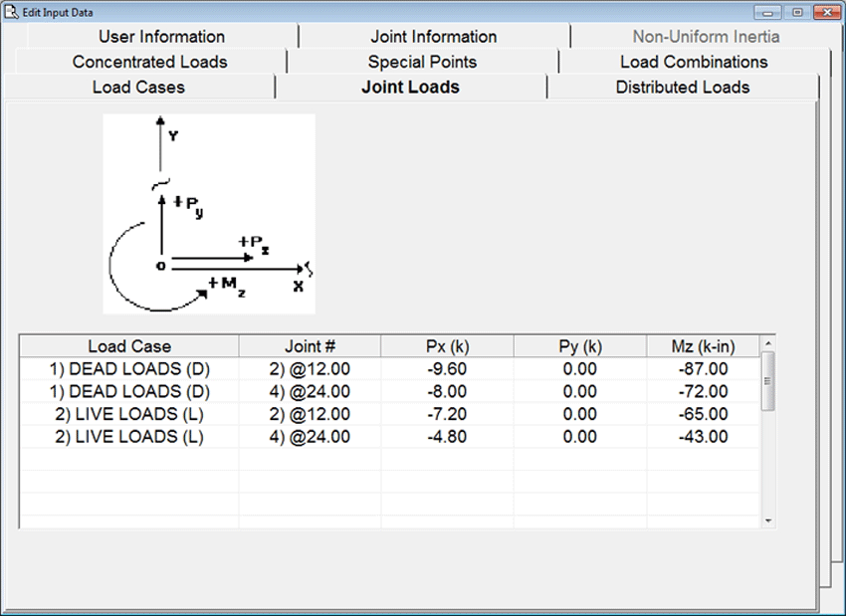Open the User Information tab

tap(161, 37)
